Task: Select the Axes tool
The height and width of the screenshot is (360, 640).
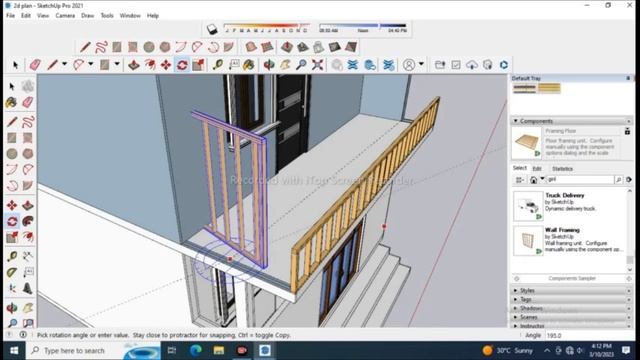Action: [12, 289]
